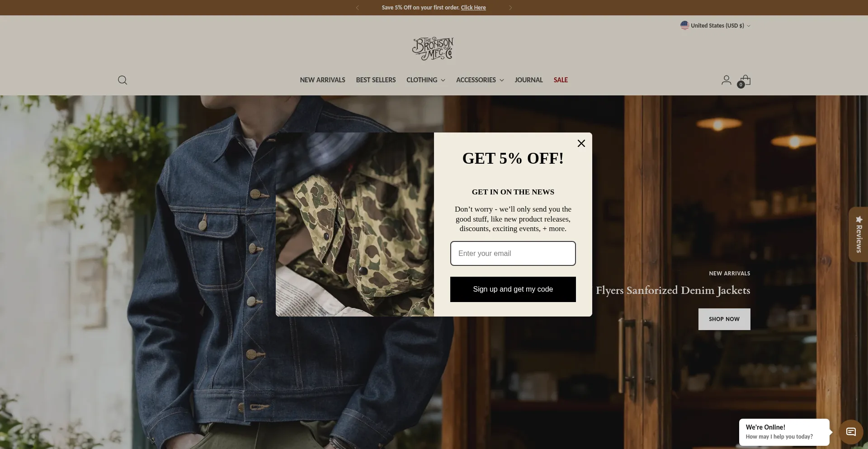This screenshot has height=449, width=868.
Task: Click Sign up and get my code
Action: [x=513, y=289]
